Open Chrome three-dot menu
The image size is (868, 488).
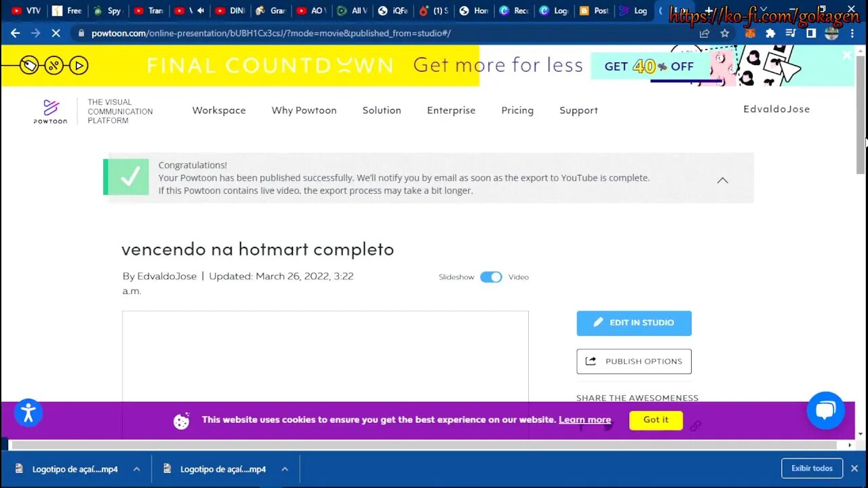pyautogui.click(x=852, y=33)
